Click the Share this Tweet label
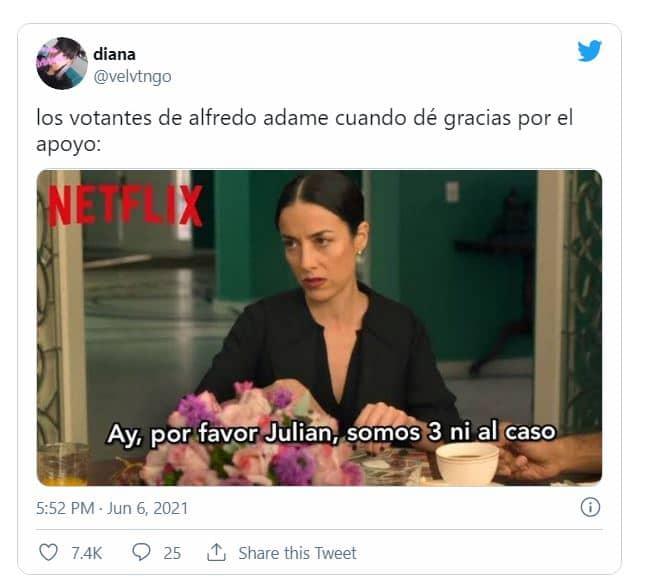This screenshot has width=649, height=586. (x=297, y=553)
